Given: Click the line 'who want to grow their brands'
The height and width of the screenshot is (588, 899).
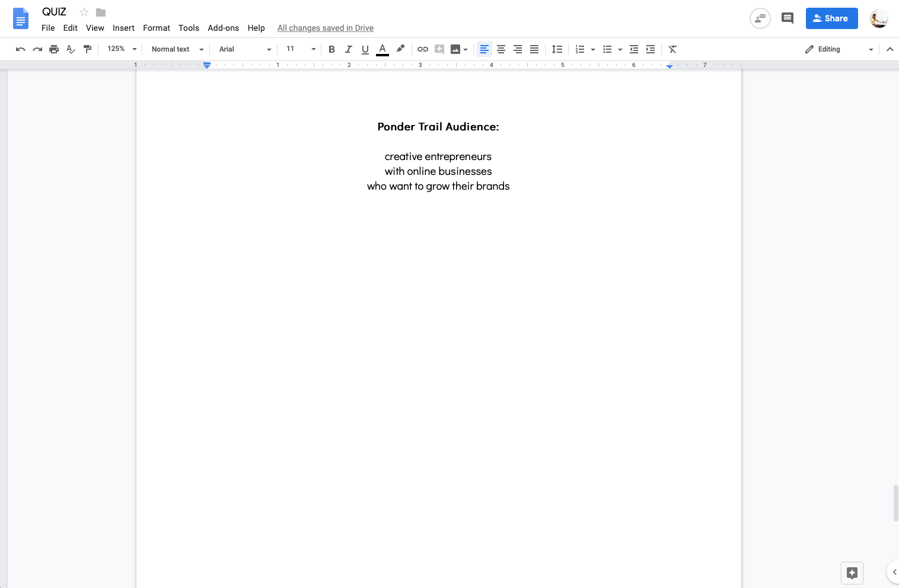Looking at the screenshot, I should pos(438,186).
